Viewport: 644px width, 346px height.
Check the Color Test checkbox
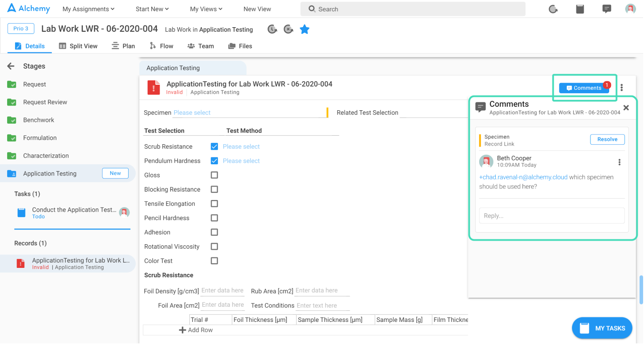coord(214,261)
